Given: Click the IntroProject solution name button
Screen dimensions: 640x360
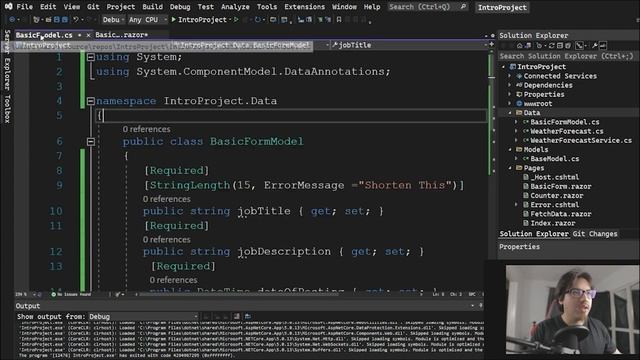Looking at the screenshot, I should pyautogui.click(x=502, y=7).
